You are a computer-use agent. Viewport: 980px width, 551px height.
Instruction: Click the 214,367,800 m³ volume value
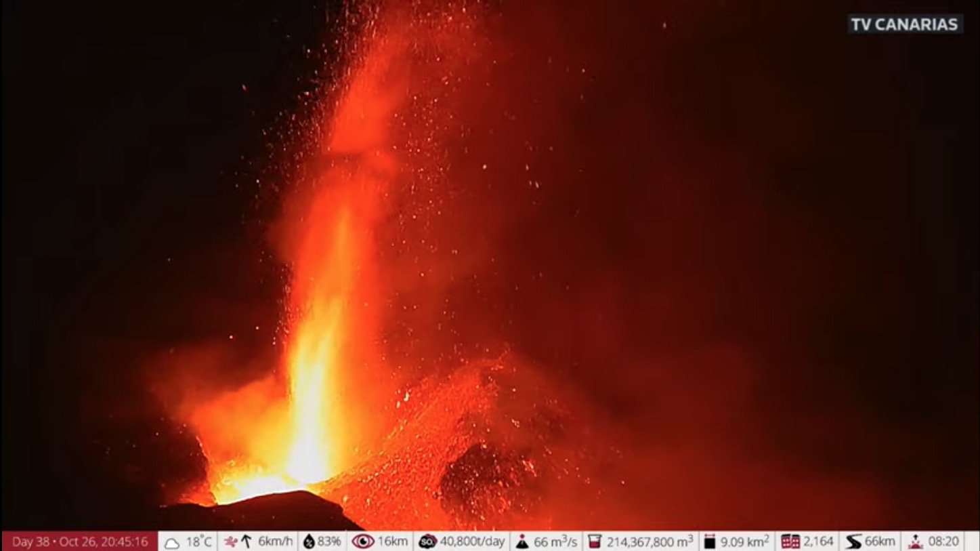pos(649,542)
